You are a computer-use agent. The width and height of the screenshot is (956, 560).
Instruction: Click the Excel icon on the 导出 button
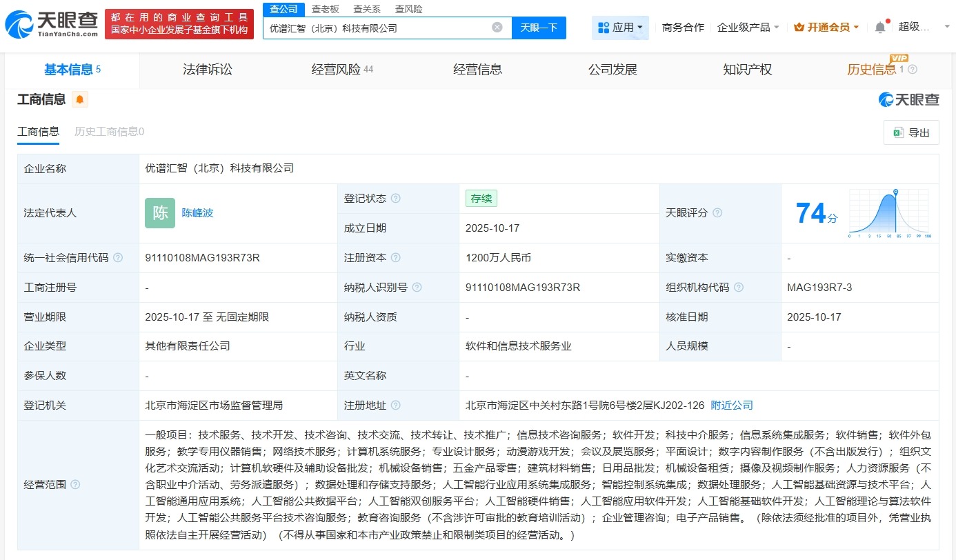tap(899, 132)
